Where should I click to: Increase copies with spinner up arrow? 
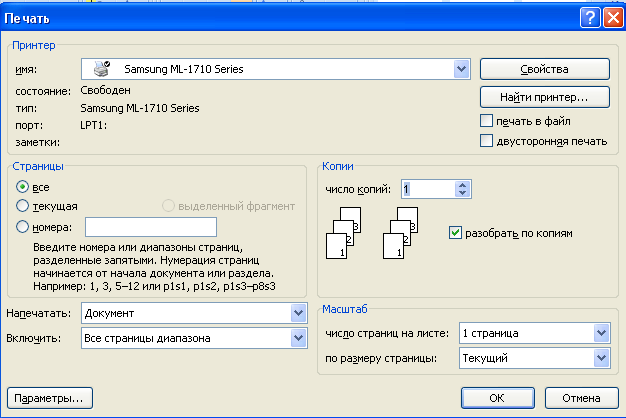pyautogui.click(x=462, y=185)
